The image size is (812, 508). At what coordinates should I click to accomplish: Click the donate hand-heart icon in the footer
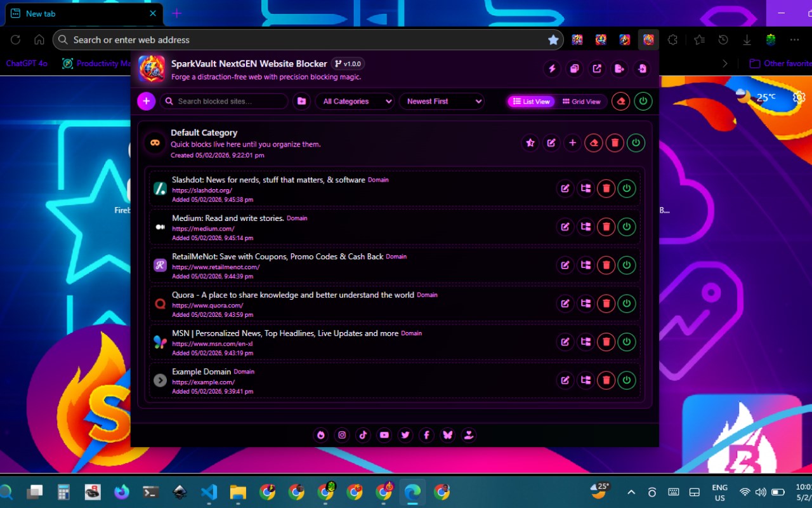click(468, 435)
